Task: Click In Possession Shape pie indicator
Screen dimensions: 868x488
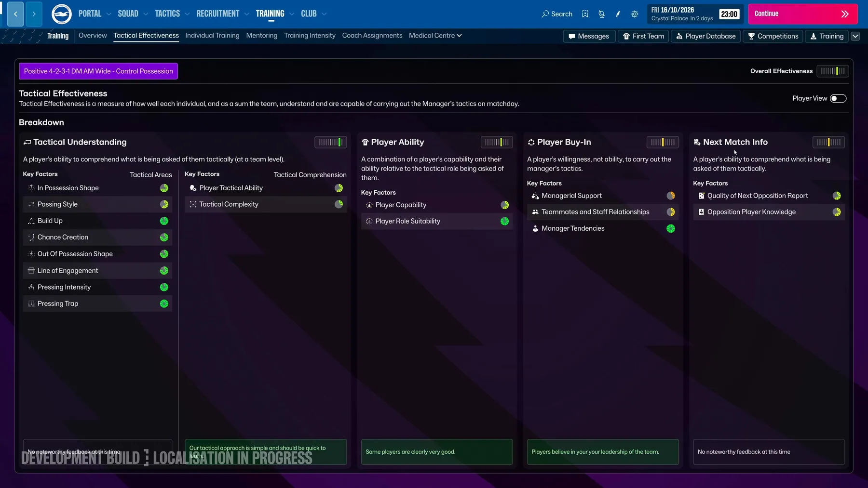Action: click(164, 188)
